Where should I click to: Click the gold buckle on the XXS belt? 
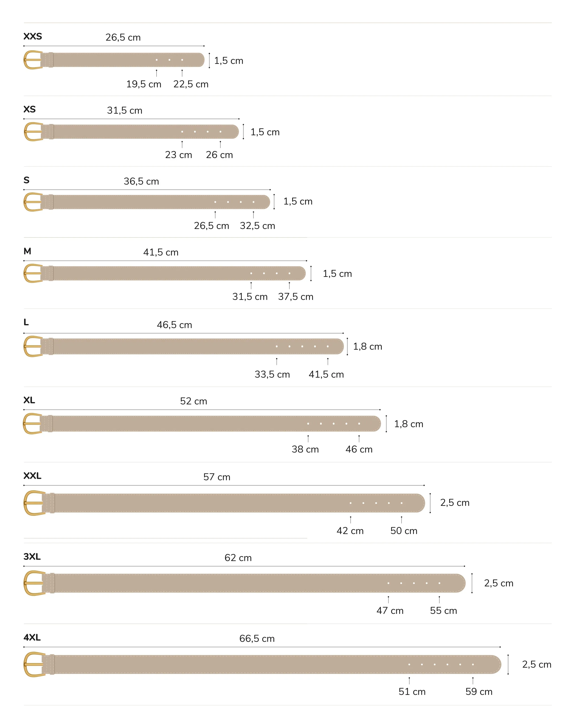(x=33, y=60)
